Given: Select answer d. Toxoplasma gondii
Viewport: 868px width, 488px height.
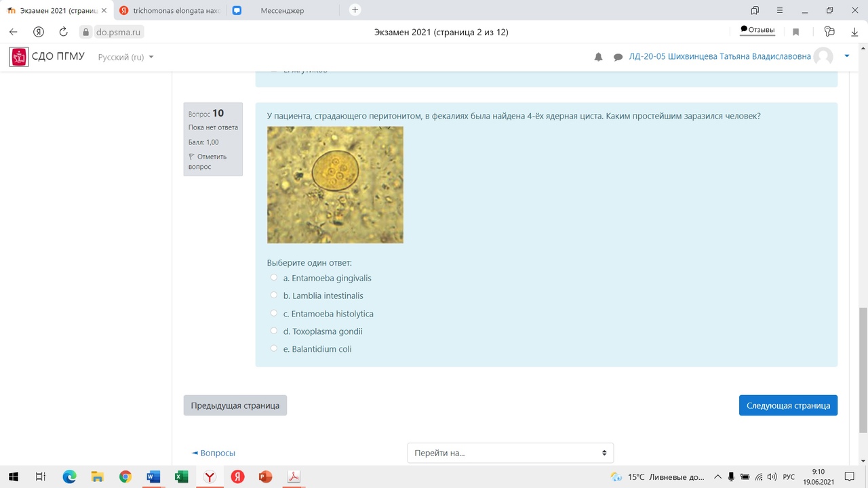Looking at the screenshot, I should click(274, 331).
